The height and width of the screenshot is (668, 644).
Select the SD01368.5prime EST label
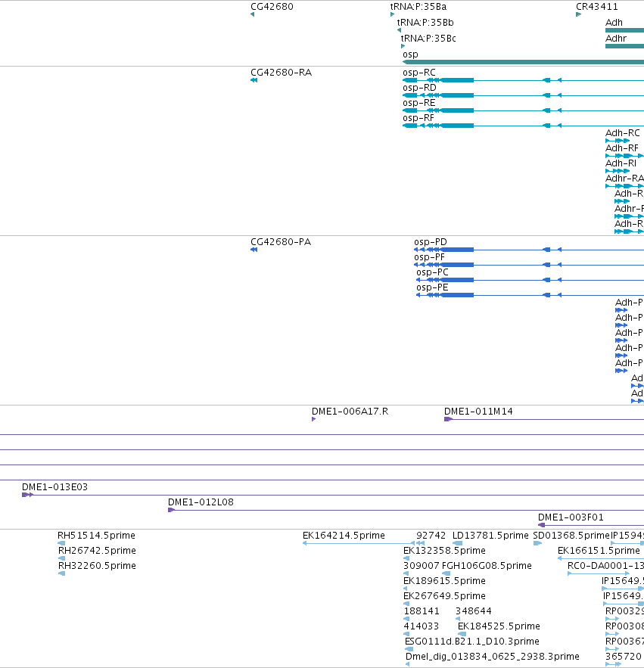click(x=571, y=536)
